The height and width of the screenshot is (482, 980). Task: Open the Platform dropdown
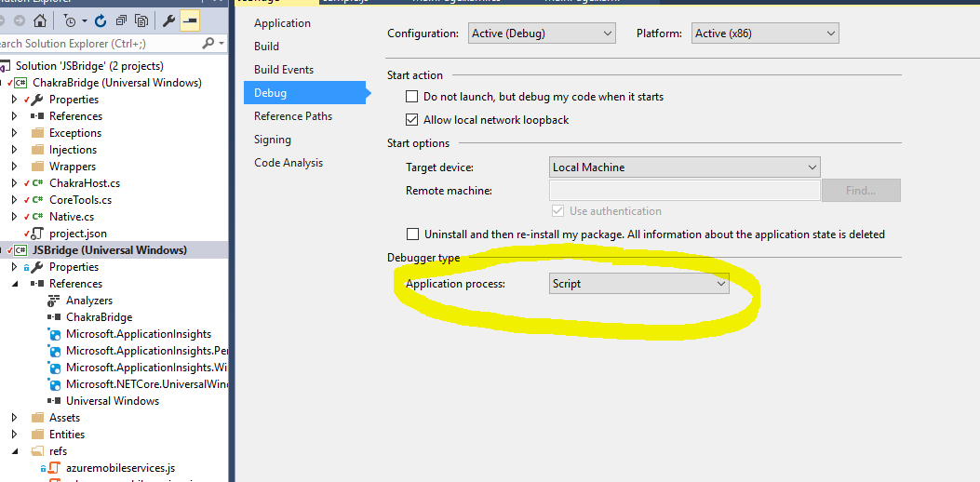[x=765, y=33]
